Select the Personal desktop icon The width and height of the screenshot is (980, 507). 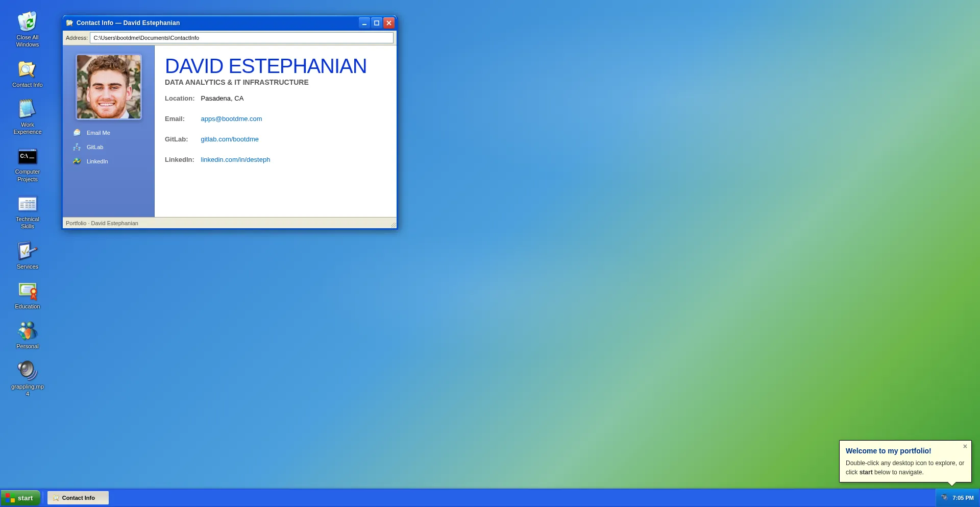click(28, 335)
